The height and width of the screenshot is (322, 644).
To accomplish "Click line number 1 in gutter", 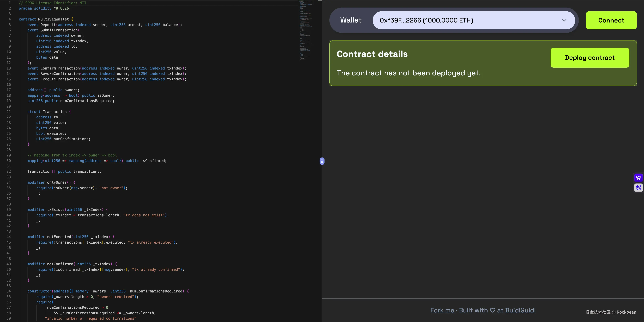I will tap(10, 3).
